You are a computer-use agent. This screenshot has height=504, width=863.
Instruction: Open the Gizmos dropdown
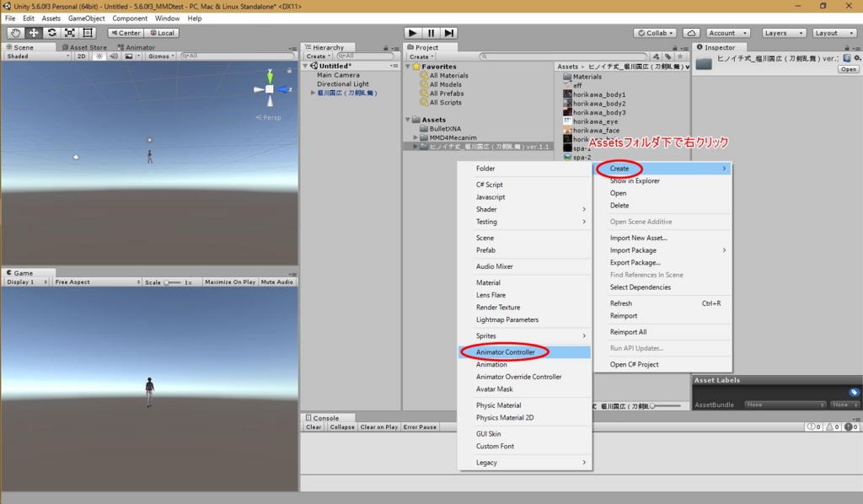pyautogui.click(x=161, y=56)
